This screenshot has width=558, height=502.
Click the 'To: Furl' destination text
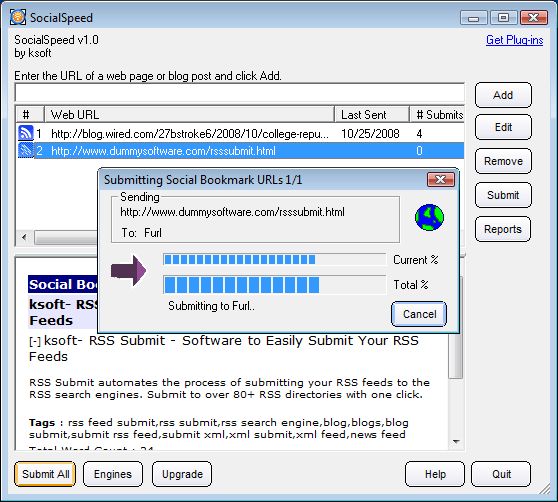tap(142, 233)
